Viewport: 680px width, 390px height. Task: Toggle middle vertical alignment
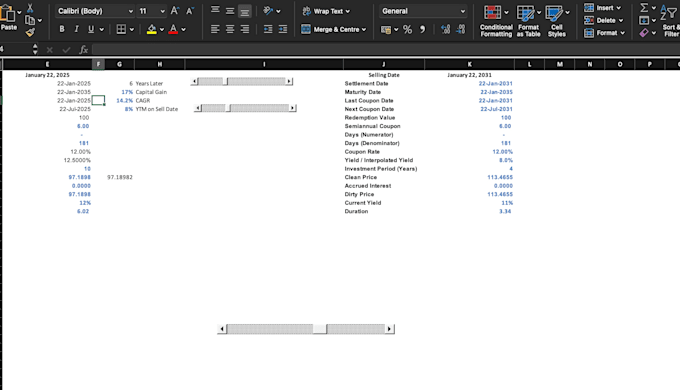(230, 11)
